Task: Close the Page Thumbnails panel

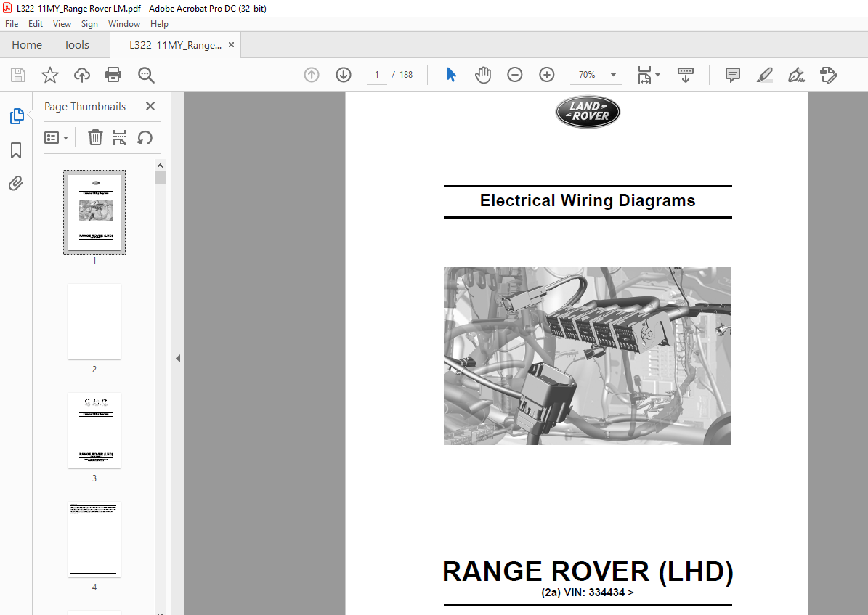Action: coord(150,106)
